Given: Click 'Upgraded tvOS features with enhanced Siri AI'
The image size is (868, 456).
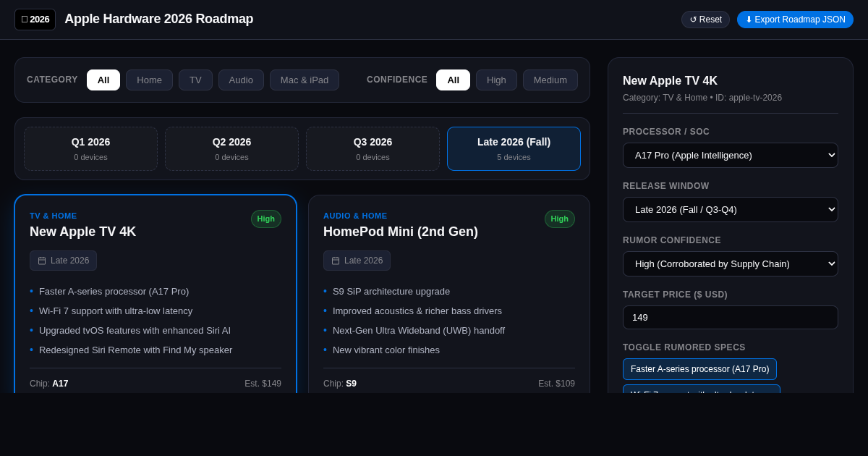Looking at the screenshot, I should [135, 330].
